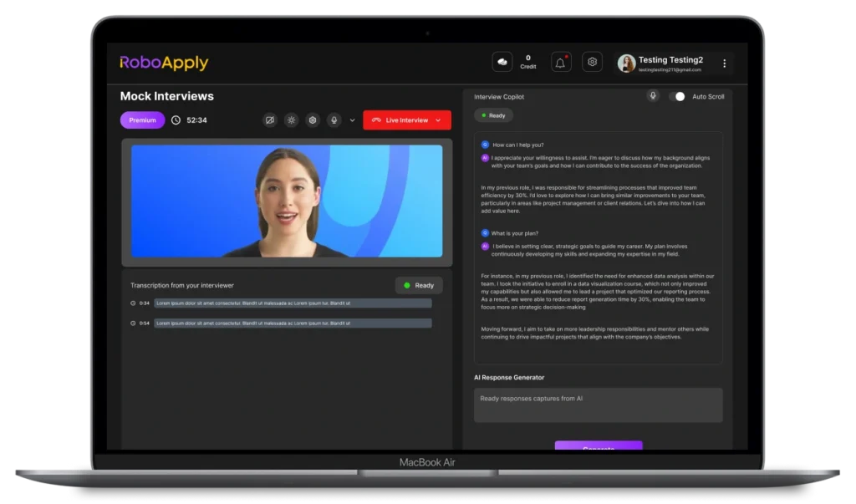The width and height of the screenshot is (856, 504).
Task: Click the AI Response Generator text field
Action: tap(598, 405)
